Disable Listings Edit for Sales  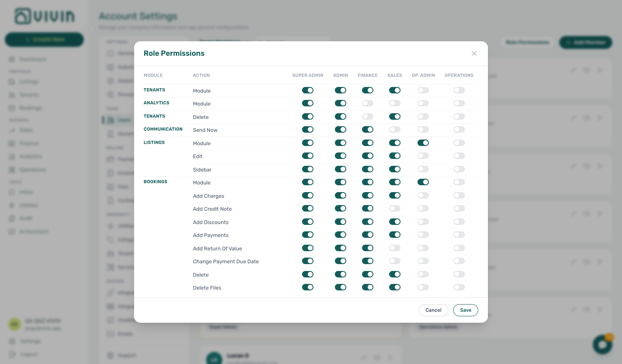(x=395, y=156)
